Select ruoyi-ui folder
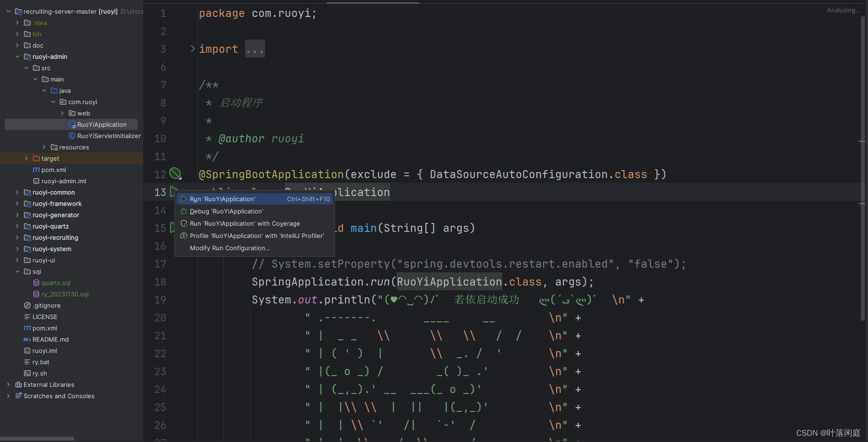 tap(44, 260)
